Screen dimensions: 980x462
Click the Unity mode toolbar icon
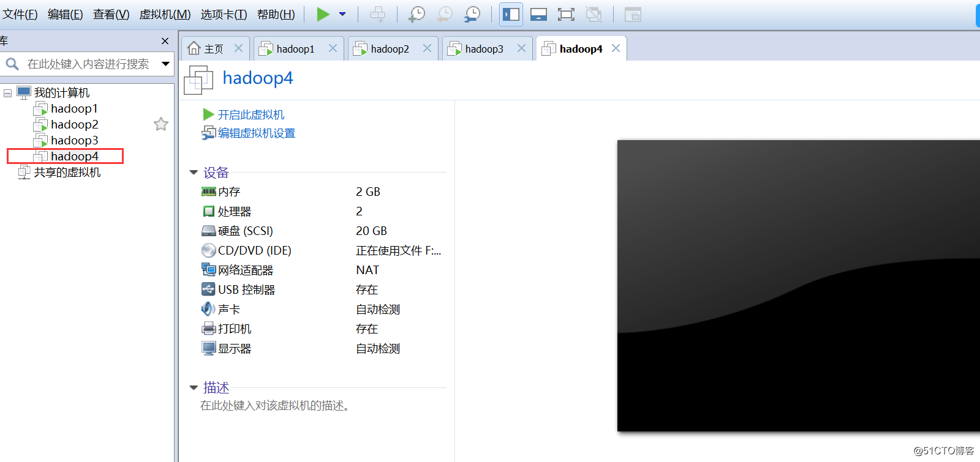click(594, 14)
